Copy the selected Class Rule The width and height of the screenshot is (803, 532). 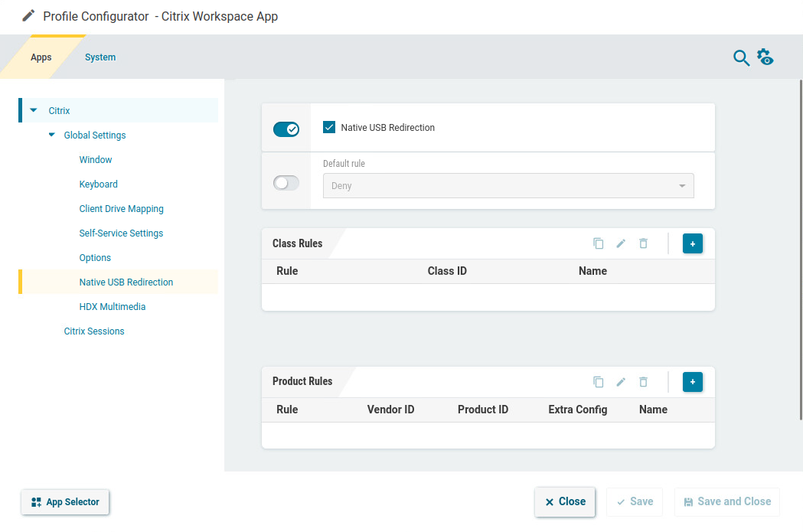(x=598, y=243)
